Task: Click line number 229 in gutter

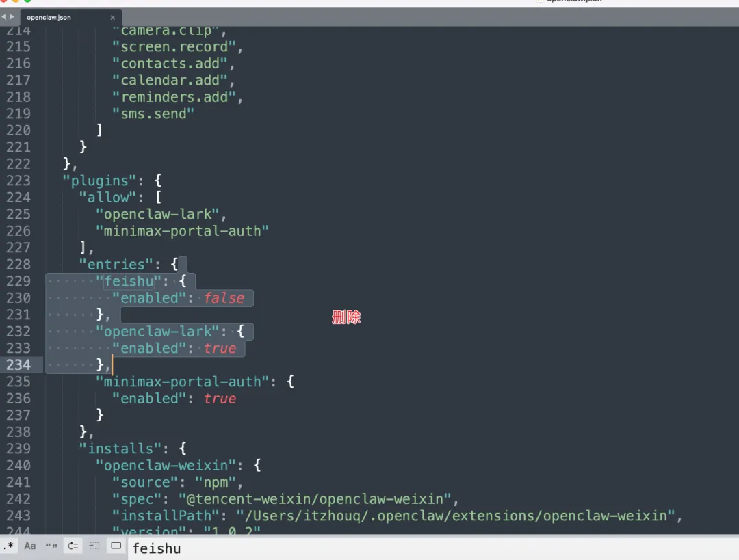Action: 18,281
